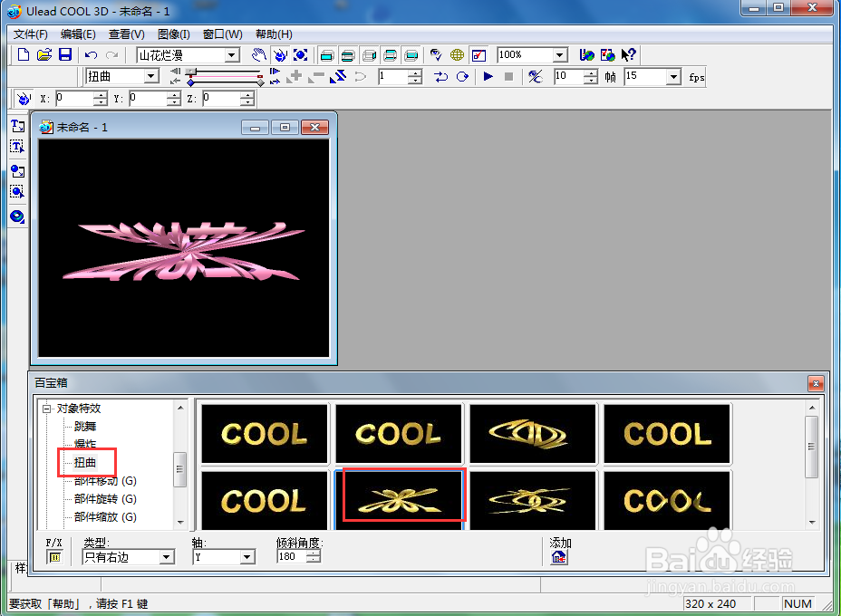This screenshot has width=841, height=616.
Task: Click the Edit text tool in the left sidebar
Action: [17, 147]
